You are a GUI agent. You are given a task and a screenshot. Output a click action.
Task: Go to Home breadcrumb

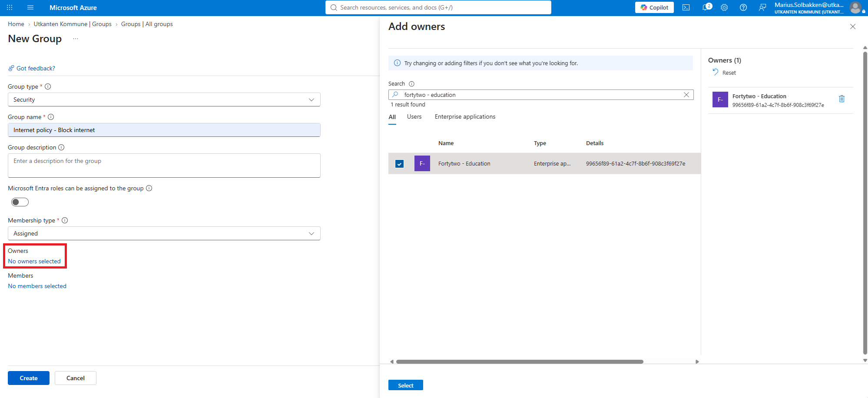pos(16,24)
